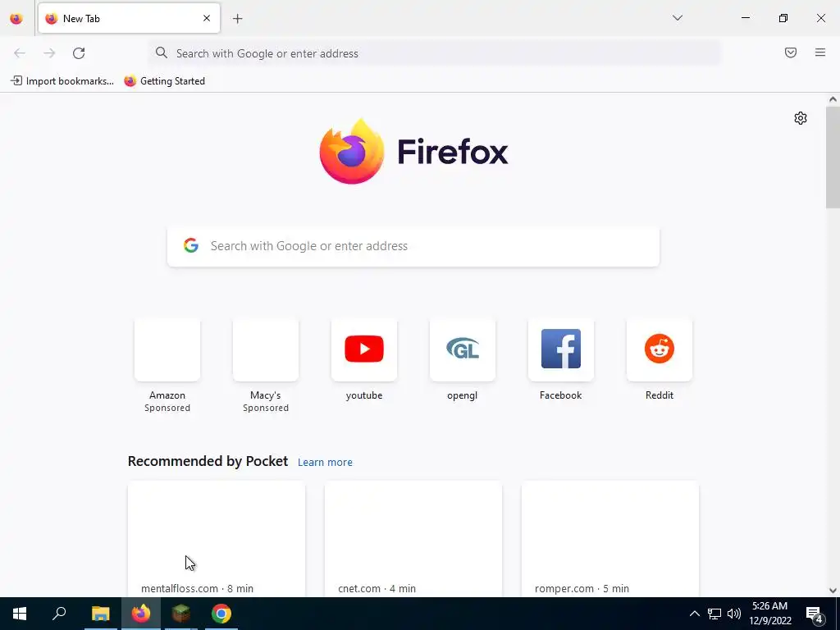Click the page scrollbar down arrow
The width and height of the screenshot is (840, 630).
[833, 591]
